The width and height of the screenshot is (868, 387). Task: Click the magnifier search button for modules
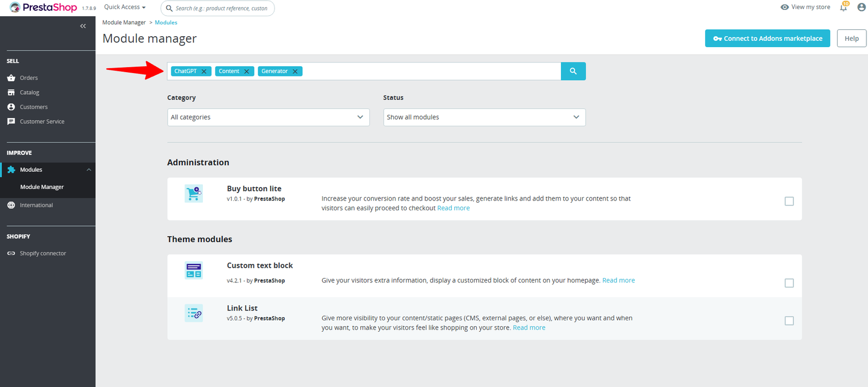[573, 71]
